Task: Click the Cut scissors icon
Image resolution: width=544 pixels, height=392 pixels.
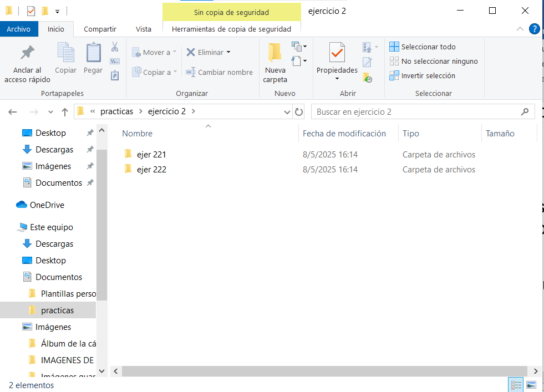Action: 115,47
